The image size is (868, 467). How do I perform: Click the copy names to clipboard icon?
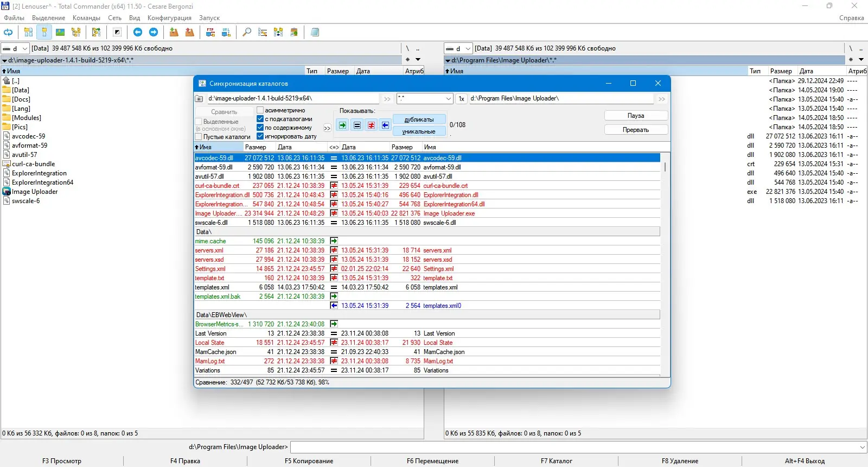pos(294,33)
